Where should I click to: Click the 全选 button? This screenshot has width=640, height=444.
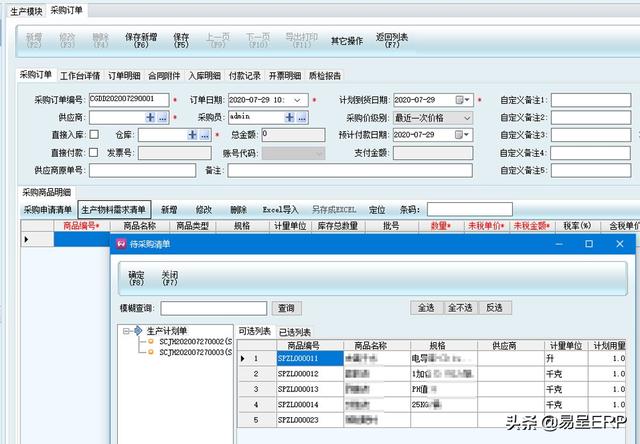pyautogui.click(x=425, y=308)
